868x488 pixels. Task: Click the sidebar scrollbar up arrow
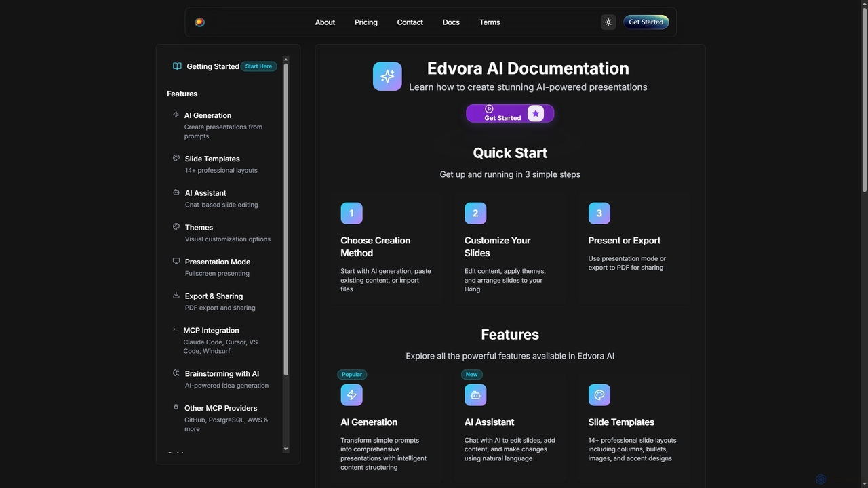(285, 60)
